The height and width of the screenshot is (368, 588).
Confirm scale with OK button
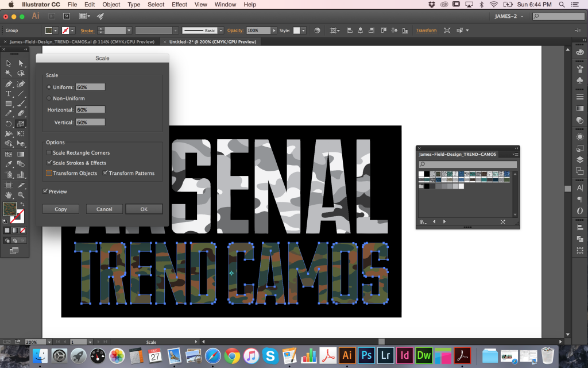[x=144, y=209]
